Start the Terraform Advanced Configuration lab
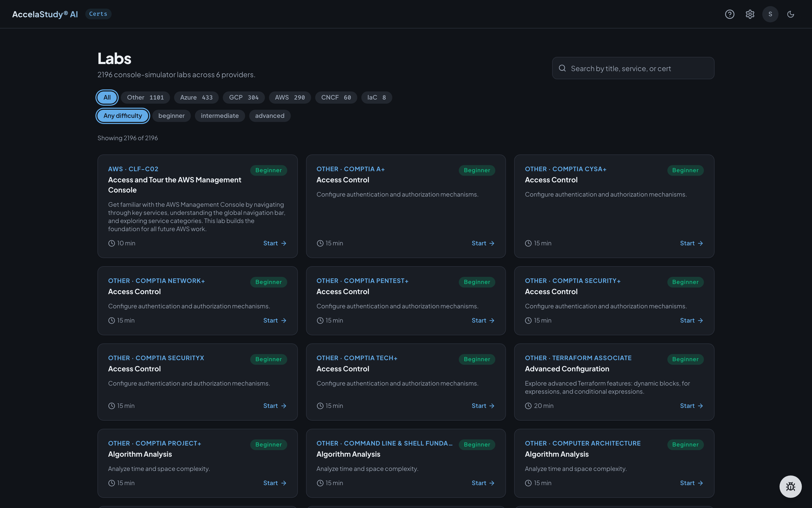Image resolution: width=812 pixels, height=508 pixels. coord(691,406)
